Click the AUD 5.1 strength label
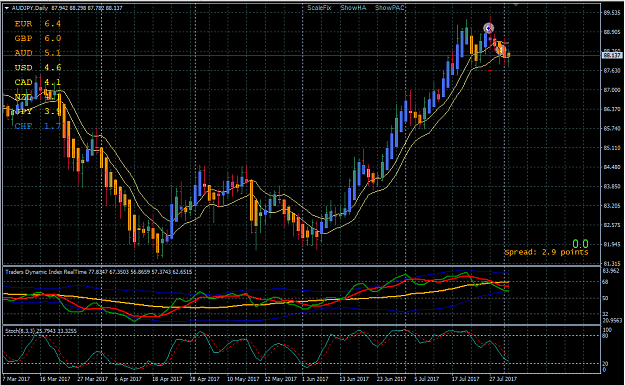The height and width of the screenshot is (385, 625). coord(38,53)
